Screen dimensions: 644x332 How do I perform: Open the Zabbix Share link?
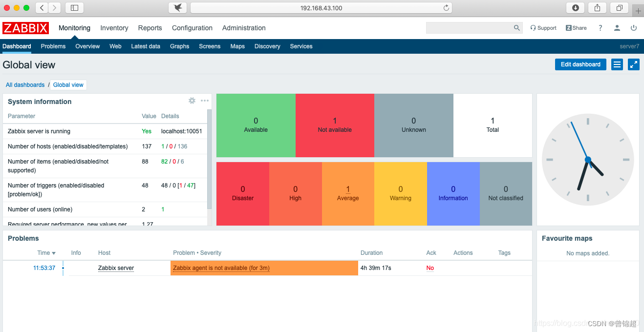576,28
